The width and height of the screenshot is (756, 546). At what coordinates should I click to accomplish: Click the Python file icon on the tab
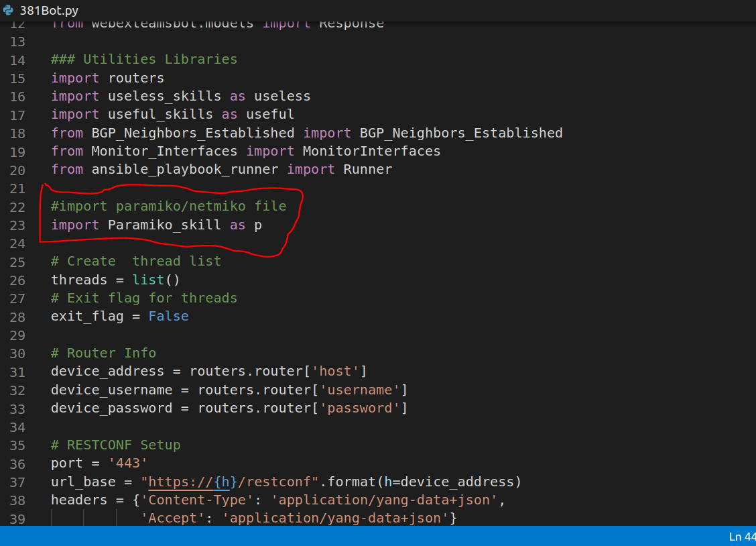(x=8, y=10)
